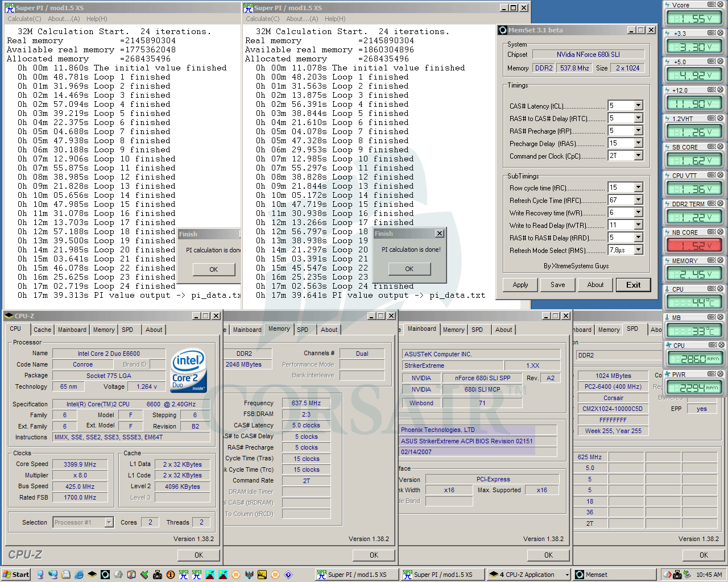The width and height of the screenshot is (728, 582).
Task: Open the Vcore sensor settings icon
Action: 711,5
